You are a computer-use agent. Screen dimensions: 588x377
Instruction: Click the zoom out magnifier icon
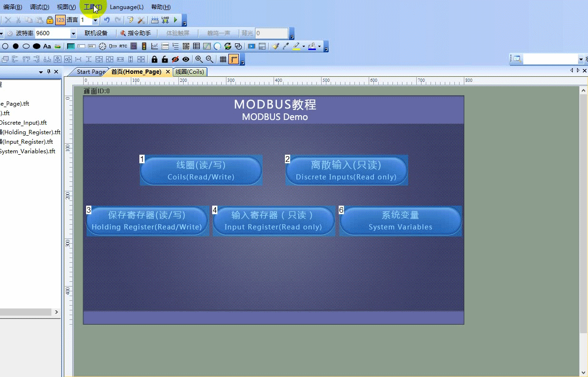pos(209,59)
